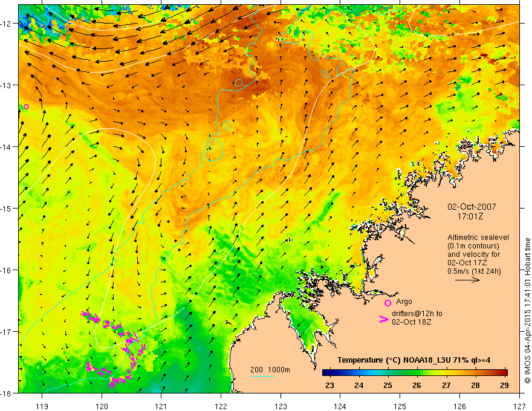Click the colorbar label '26'

tap(417, 385)
